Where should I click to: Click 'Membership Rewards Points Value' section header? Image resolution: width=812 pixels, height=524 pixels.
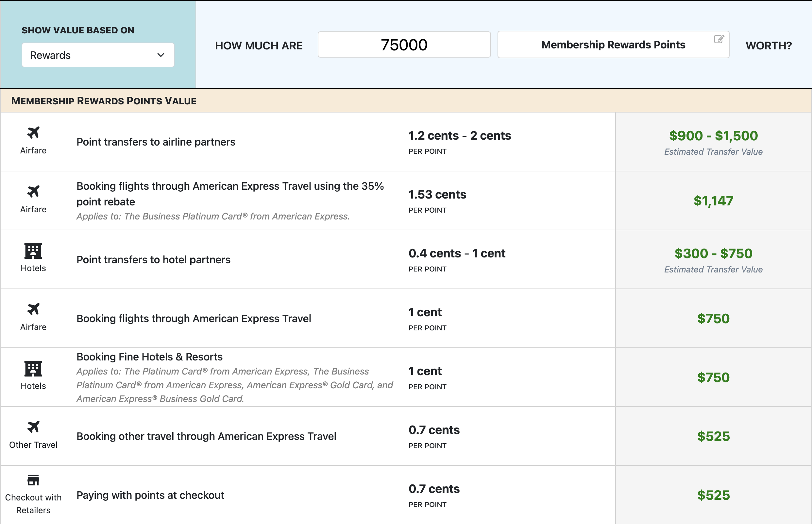[104, 101]
